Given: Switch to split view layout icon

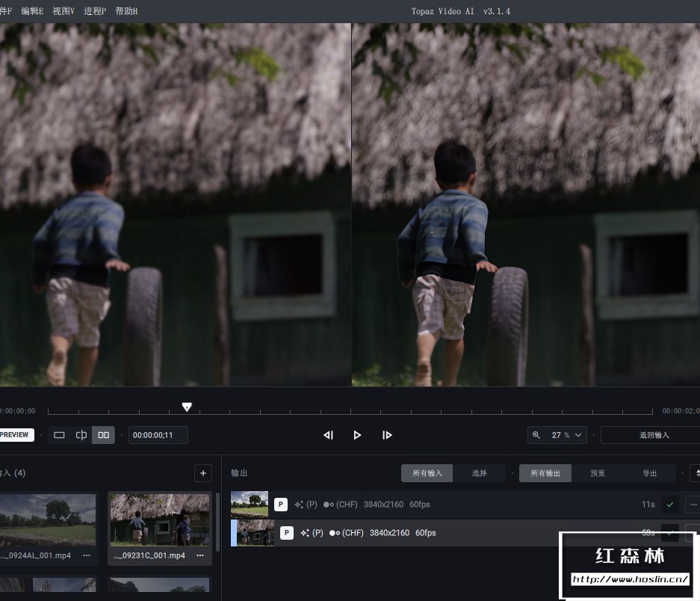Looking at the screenshot, I should [81, 435].
